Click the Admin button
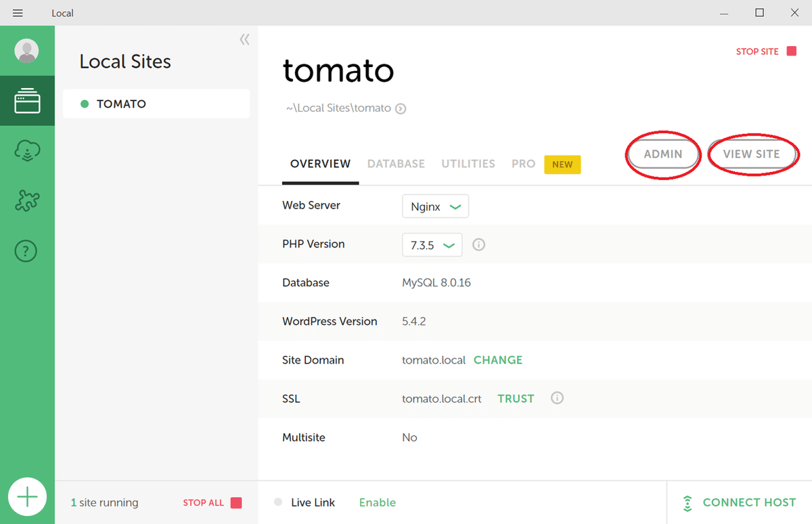812x524 pixels. [x=663, y=154]
